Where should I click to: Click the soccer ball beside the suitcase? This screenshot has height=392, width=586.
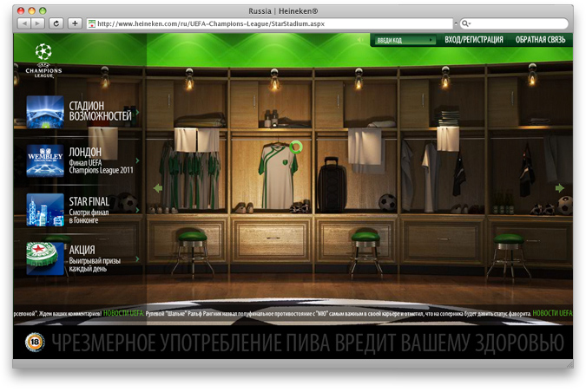(387, 203)
